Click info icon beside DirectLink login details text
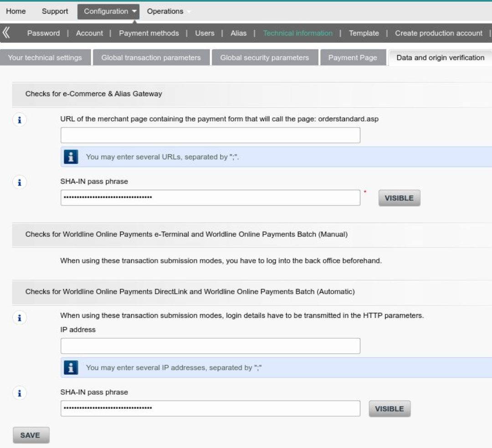This screenshot has height=448, width=492. click(19, 318)
